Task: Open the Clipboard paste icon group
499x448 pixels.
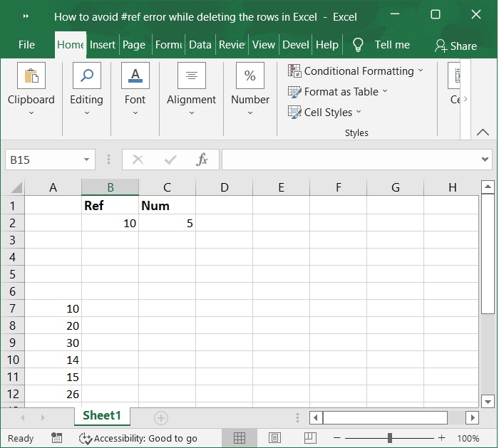Action: 31,75
